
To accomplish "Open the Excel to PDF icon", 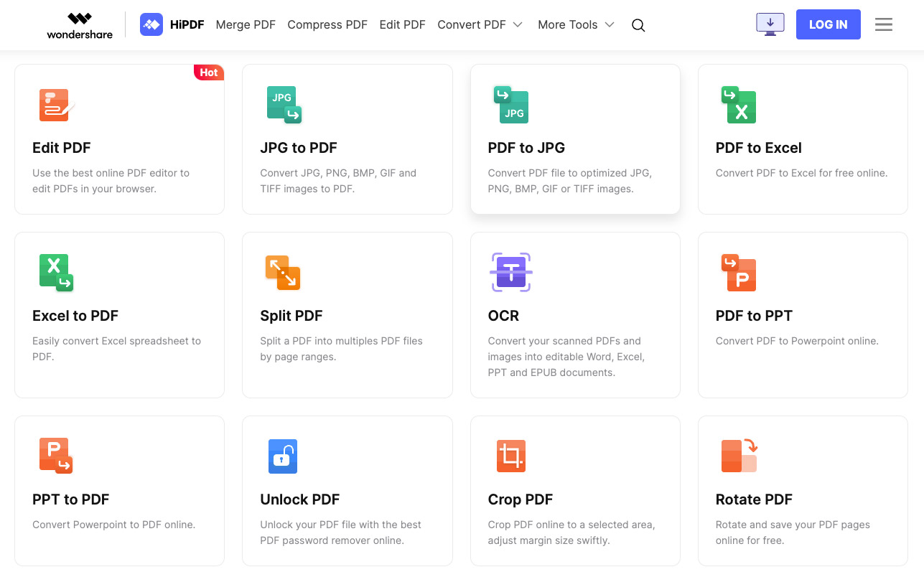I will tap(56, 273).
